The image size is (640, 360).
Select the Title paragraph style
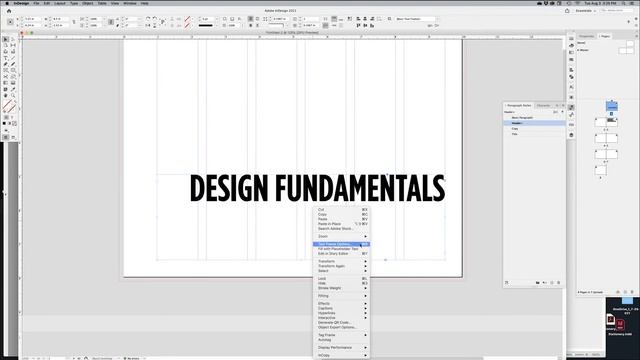pyautogui.click(x=534, y=134)
